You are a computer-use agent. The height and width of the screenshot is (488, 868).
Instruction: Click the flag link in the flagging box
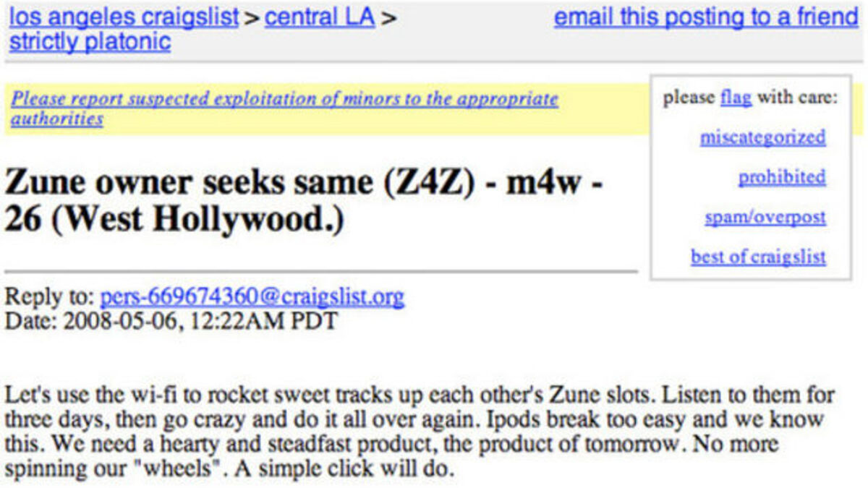pyautogui.click(x=736, y=98)
